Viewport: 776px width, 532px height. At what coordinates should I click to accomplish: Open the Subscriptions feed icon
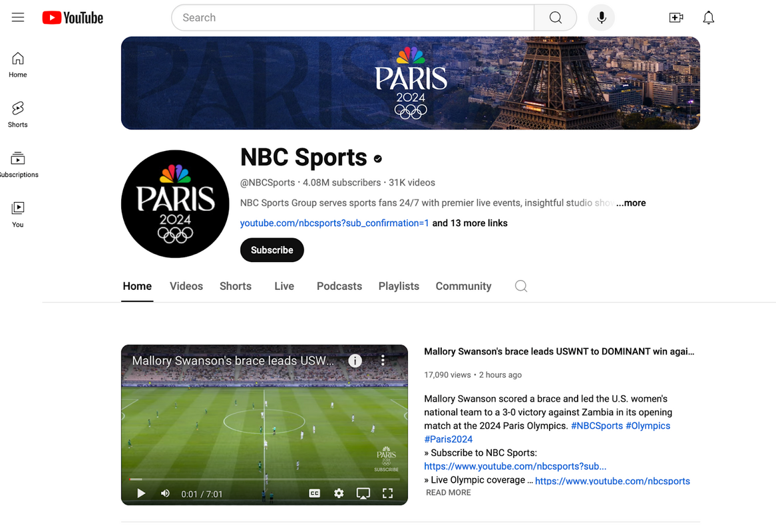pos(17,163)
